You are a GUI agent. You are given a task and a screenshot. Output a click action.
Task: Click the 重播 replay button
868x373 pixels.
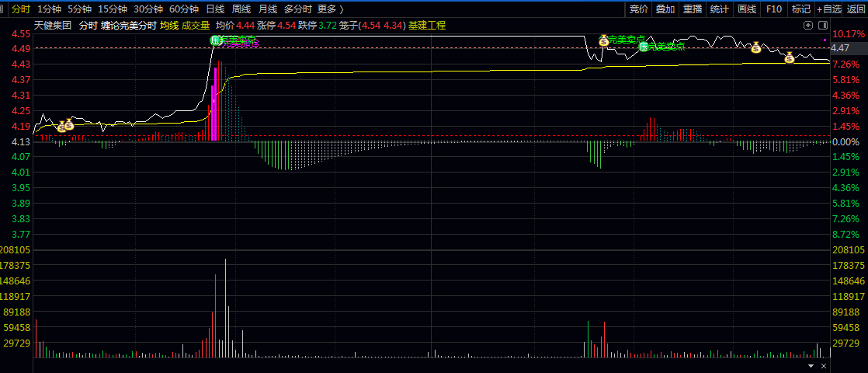[693, 9]
